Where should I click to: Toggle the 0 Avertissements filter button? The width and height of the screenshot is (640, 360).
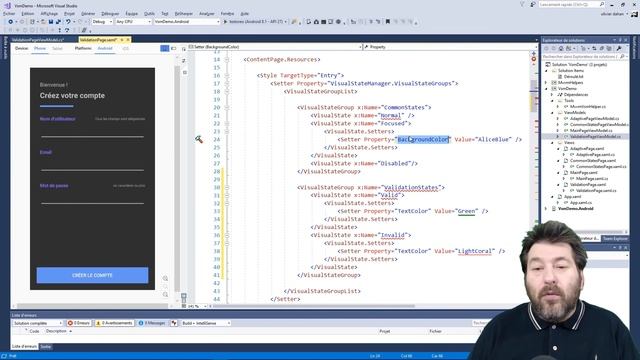click(x=114, y=323)
